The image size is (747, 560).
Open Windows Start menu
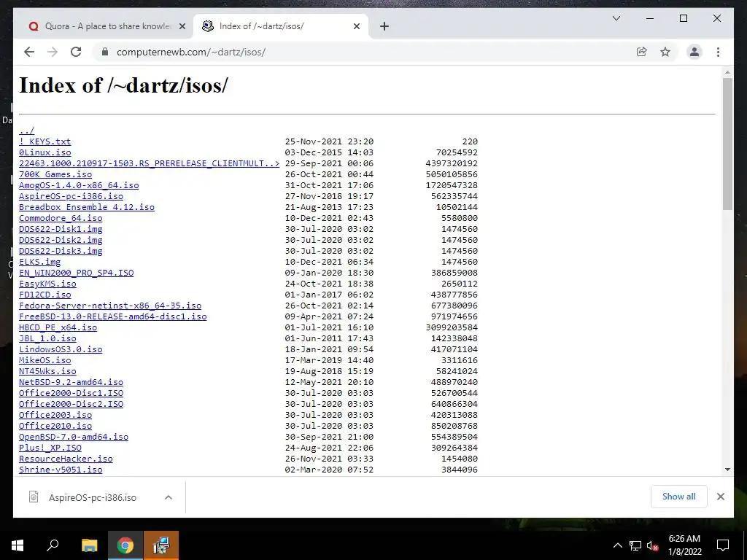(x=18, y=545)
